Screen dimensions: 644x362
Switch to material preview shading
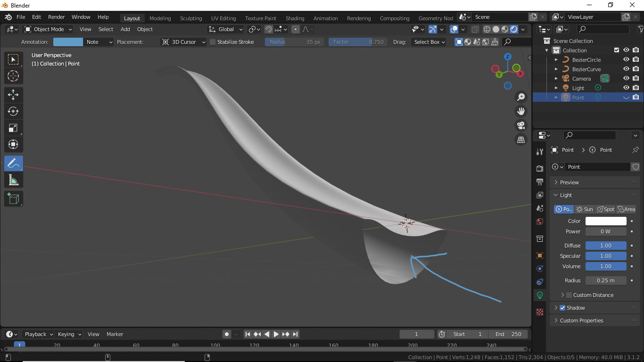pos(505,29)
